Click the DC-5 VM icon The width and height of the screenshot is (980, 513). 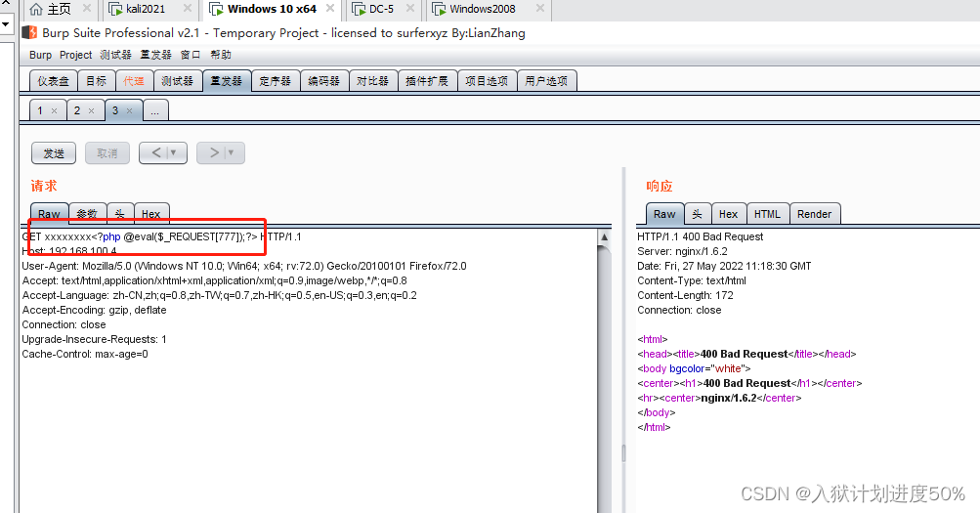click(x=359, y=10)
